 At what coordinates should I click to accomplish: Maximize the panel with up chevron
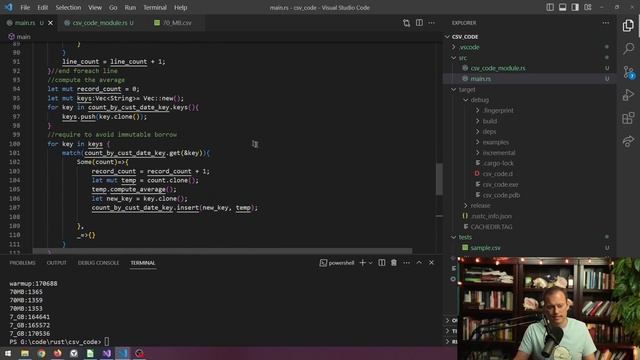coord(419,263)
